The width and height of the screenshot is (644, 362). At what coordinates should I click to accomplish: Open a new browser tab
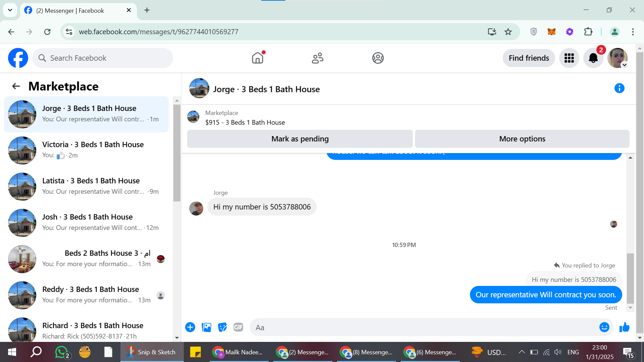147,10
